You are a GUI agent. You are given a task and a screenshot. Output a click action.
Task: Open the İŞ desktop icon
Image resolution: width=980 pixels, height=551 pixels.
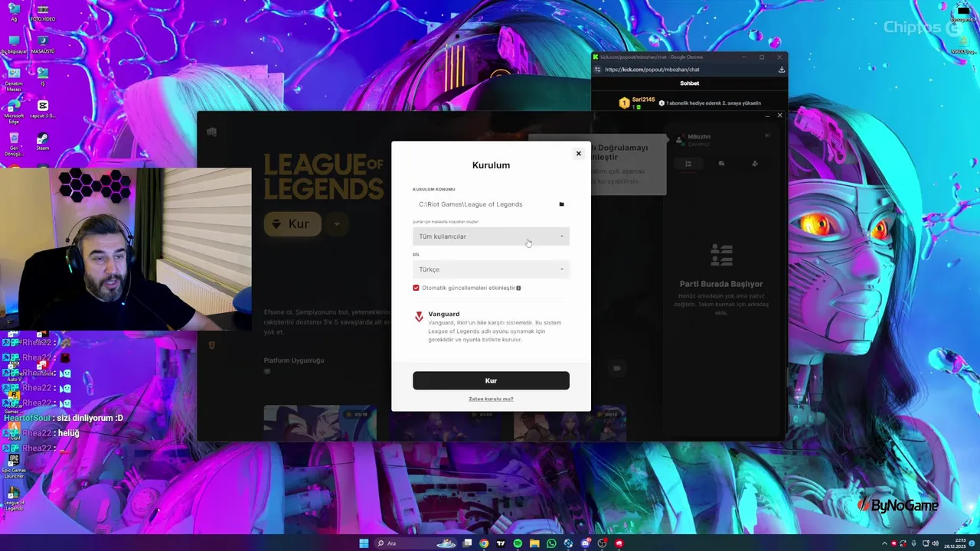click(43, 76)
